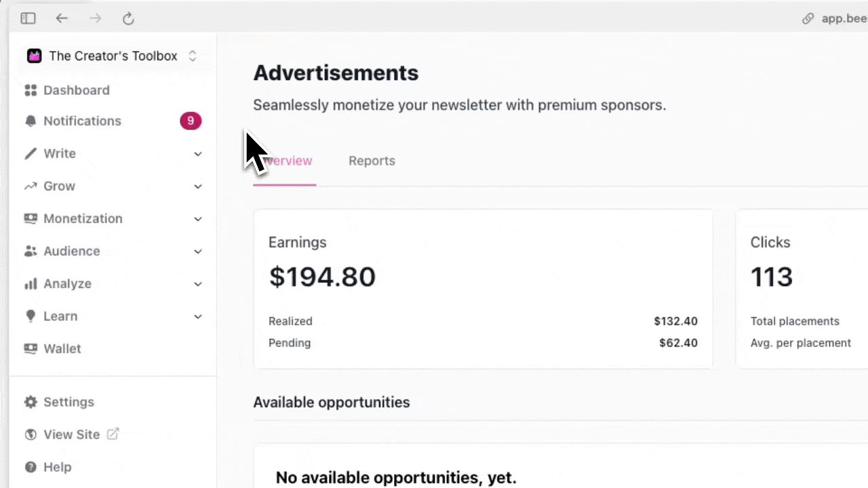Open Dashboard via its grid icon

tap(31, 90)
